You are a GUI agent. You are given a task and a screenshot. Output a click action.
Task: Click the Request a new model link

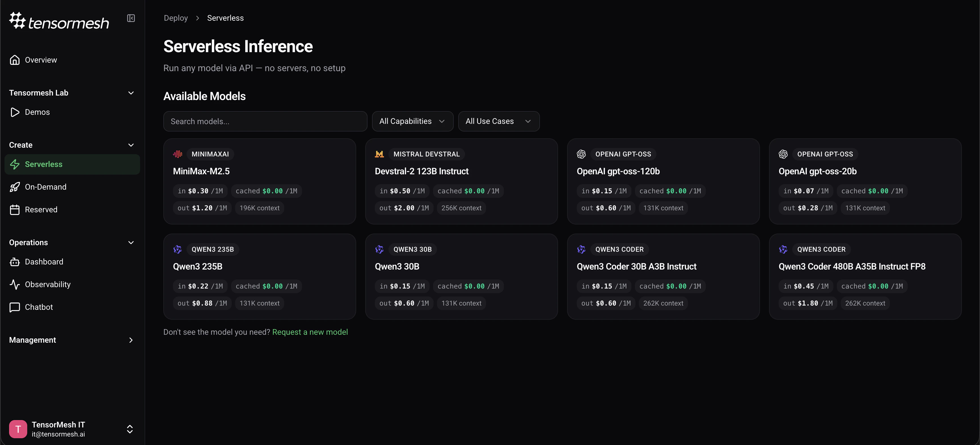point(310,332)
